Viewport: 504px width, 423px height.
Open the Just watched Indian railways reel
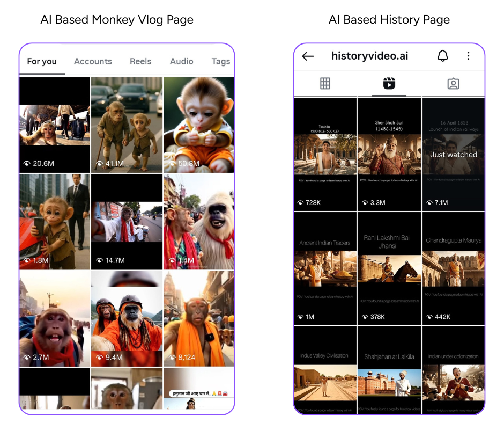tap(454, 154)
